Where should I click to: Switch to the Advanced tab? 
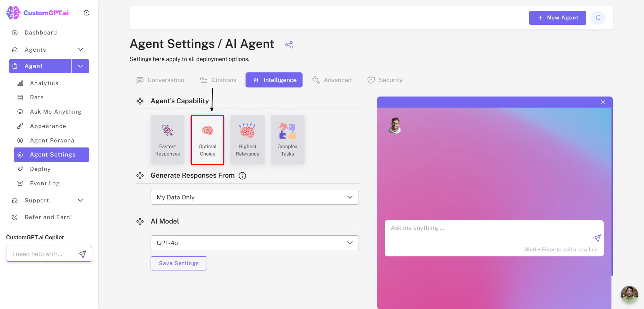(x=332, y=80)
